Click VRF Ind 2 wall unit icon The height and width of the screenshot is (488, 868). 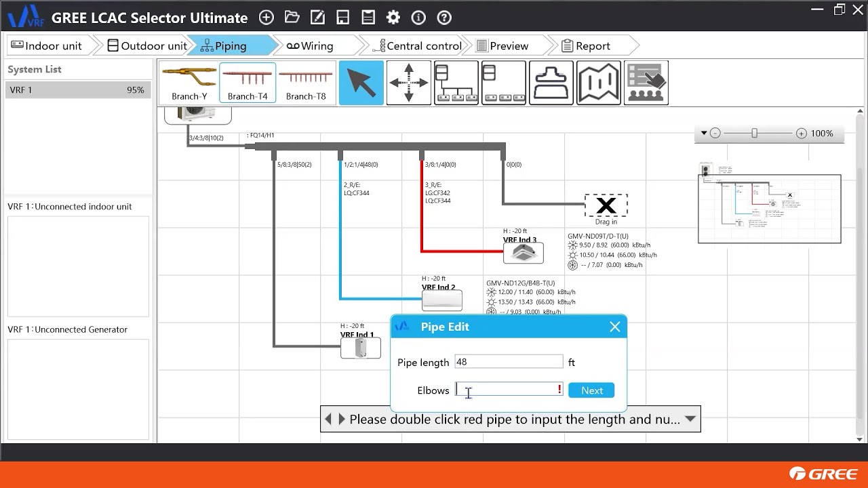click(x=442, y=300)
